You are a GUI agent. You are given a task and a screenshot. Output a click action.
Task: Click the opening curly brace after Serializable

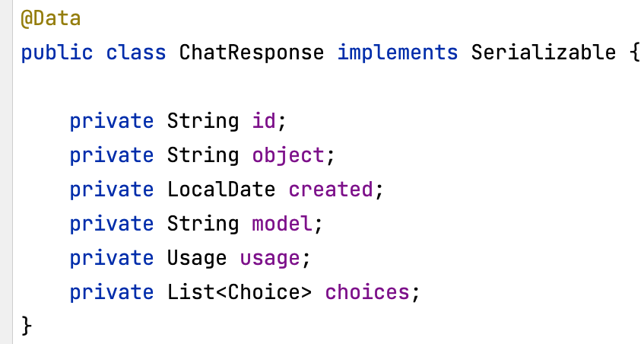[x=635, y=53]
